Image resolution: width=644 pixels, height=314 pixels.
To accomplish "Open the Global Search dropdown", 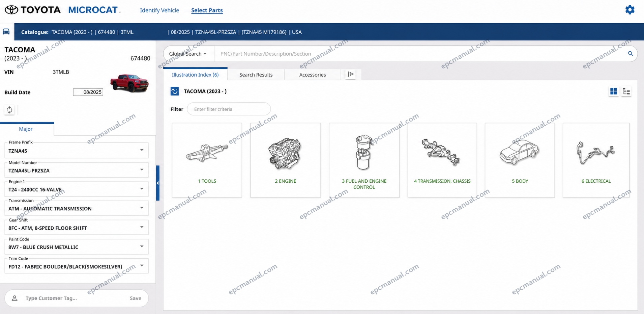I will (188, 54).
